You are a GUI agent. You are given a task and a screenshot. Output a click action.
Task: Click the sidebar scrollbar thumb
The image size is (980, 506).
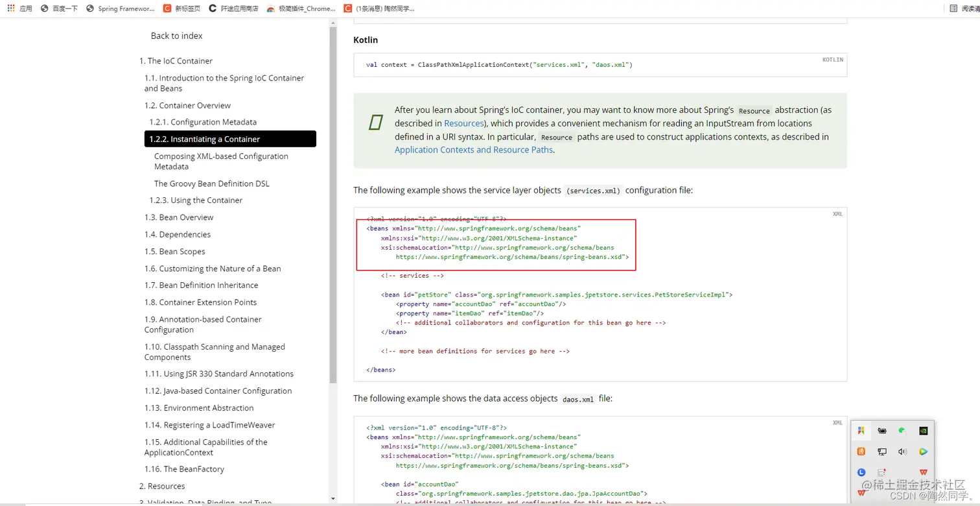click(333, 204)
